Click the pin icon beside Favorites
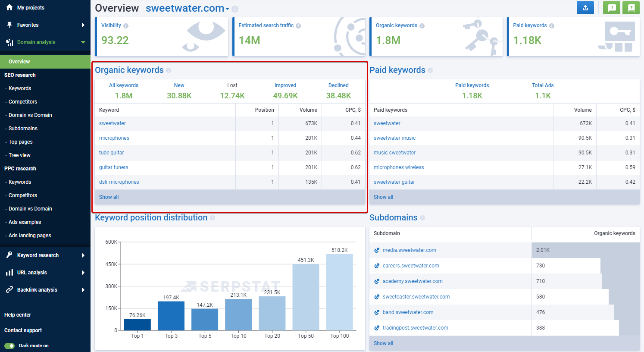The width and height of the screenshot is (644, 352). point(9,25)
